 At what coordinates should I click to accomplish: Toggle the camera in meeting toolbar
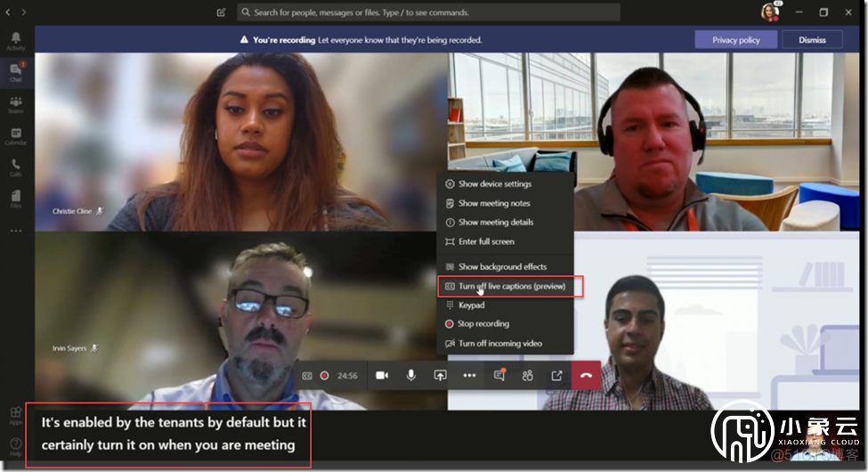pos(382,376)
